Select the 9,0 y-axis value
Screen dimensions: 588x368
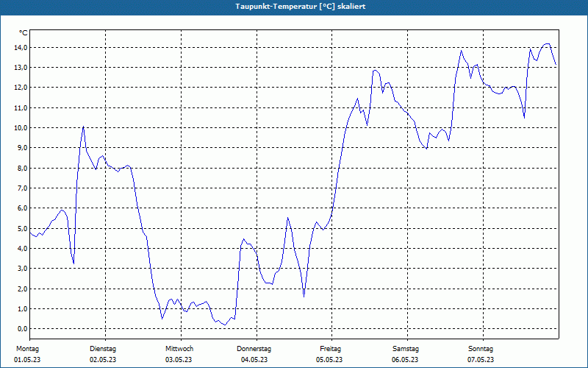click(22, 148)
